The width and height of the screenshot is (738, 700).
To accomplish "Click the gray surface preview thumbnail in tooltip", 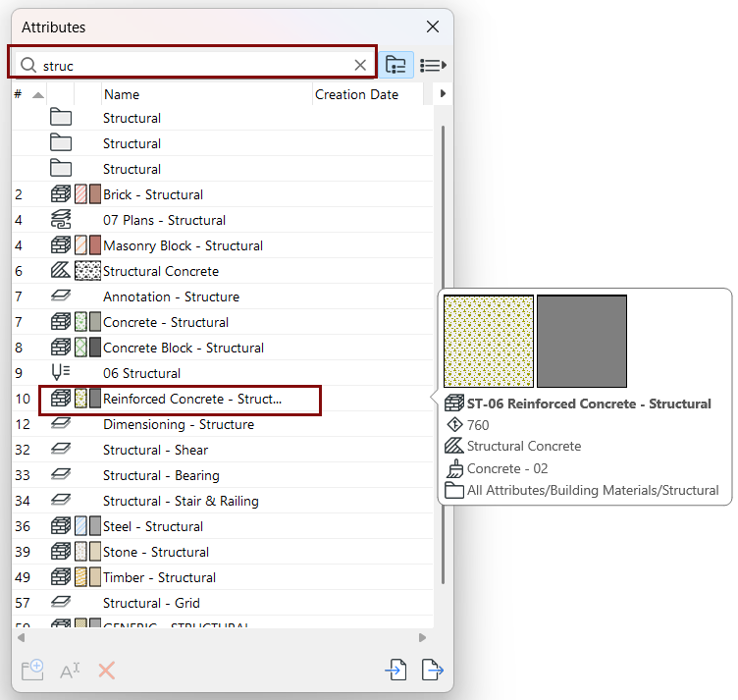I will pyautogui.click(x=582, y=342).
